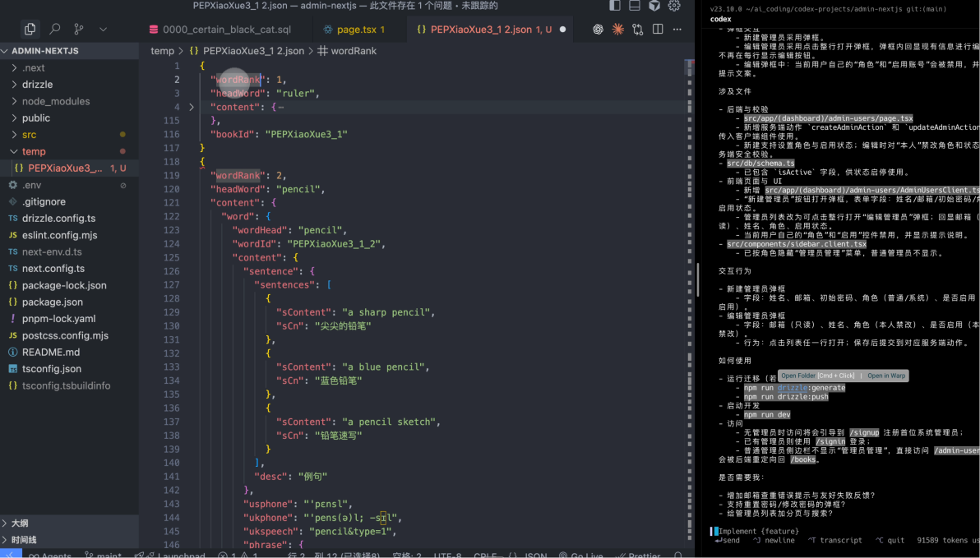Open the Explorer view in activity bar
The image size is (980, 558).
tap(30, 29)
